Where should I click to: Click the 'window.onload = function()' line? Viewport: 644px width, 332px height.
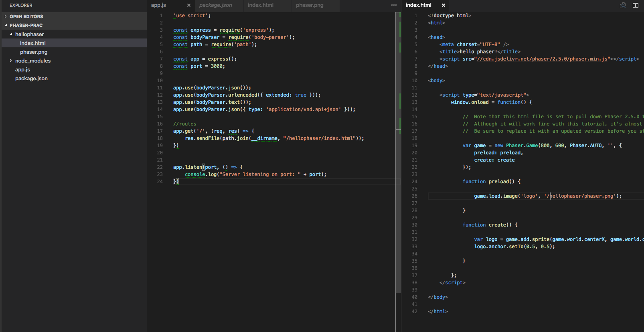pyautogui.click(x=492, y=102)
